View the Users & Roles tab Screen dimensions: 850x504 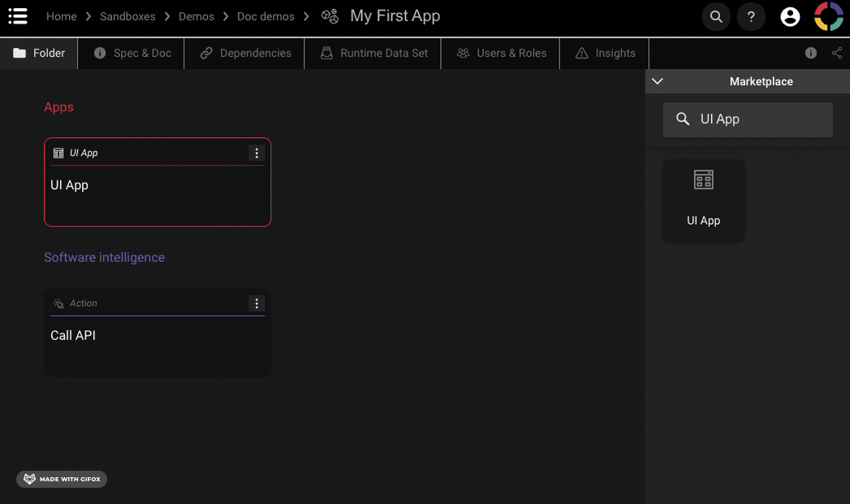tap(501, 54)
